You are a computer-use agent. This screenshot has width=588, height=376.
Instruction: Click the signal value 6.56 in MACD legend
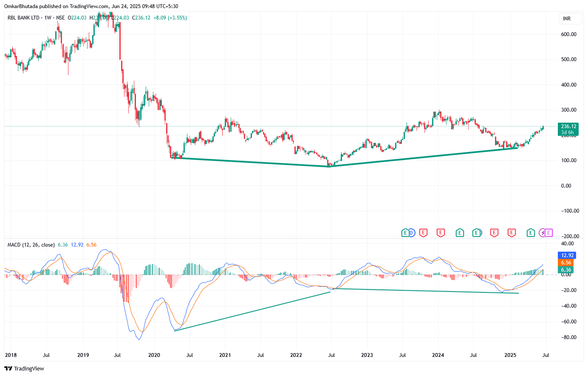pos(91,245)
